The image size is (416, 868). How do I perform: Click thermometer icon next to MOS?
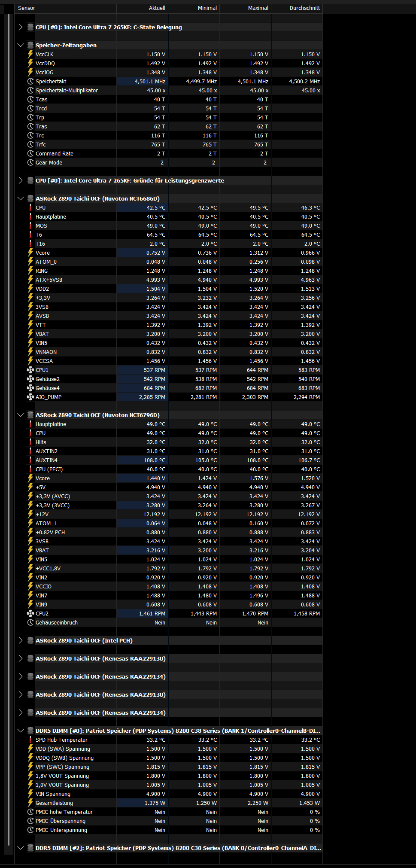[x=30, y=225]
